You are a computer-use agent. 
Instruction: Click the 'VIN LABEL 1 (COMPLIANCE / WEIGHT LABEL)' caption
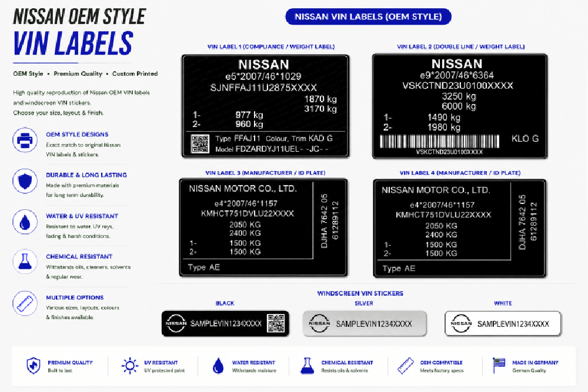tap(270, 47)
